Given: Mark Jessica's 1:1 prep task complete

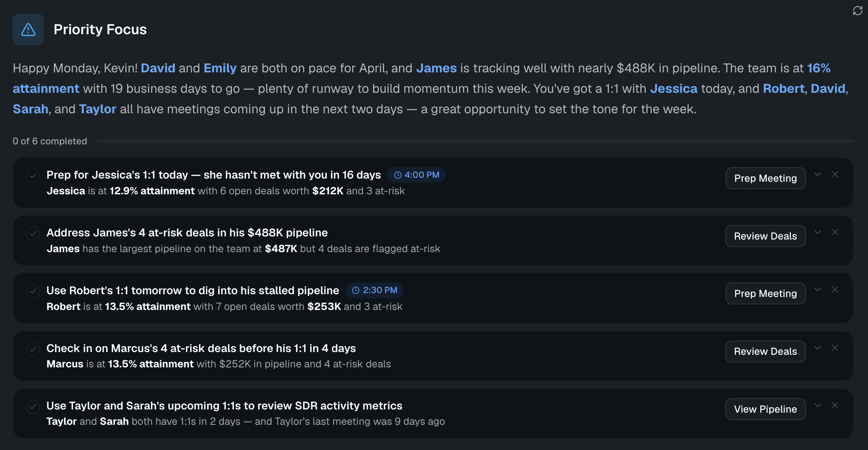Looking at the screenshot, I should (x=33, y=176).
